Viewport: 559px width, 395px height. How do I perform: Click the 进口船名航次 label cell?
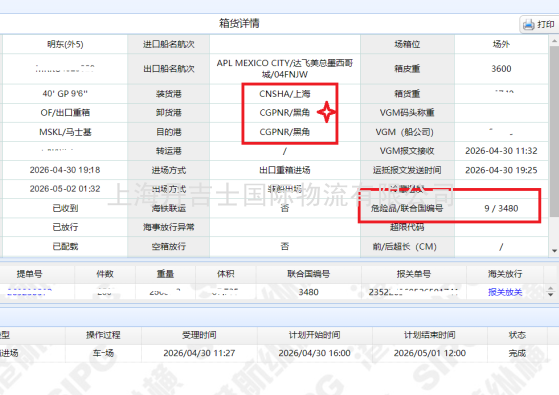169,44
